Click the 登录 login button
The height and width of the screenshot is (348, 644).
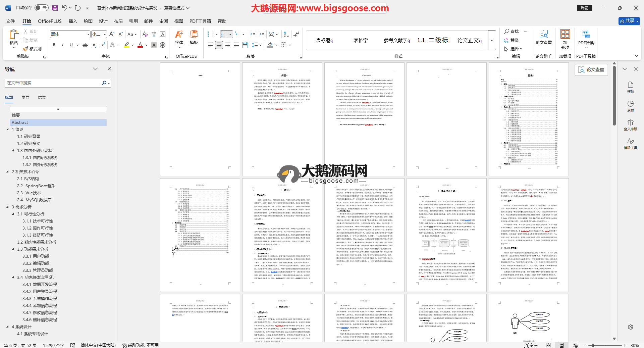[x=584, y=8]
